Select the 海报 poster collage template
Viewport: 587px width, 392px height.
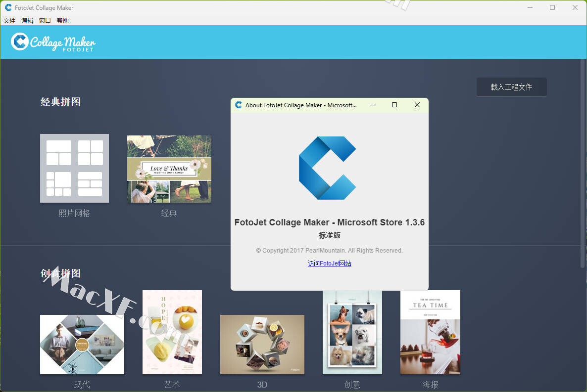click(430, 332)
